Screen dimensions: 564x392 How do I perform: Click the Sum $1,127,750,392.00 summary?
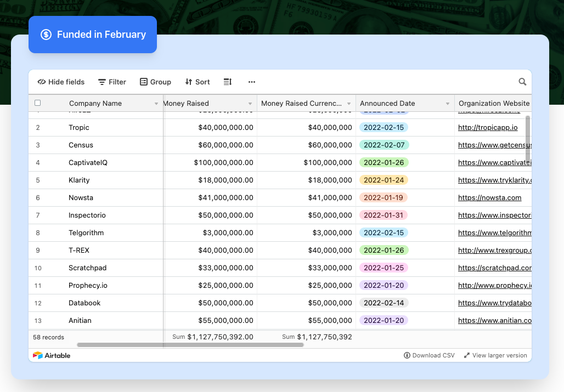(212, 337)
